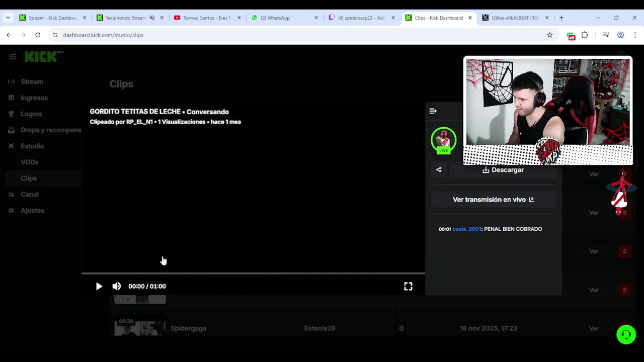
Task: Open Drops y recompensas section
Action: click(x=51, y=130)
